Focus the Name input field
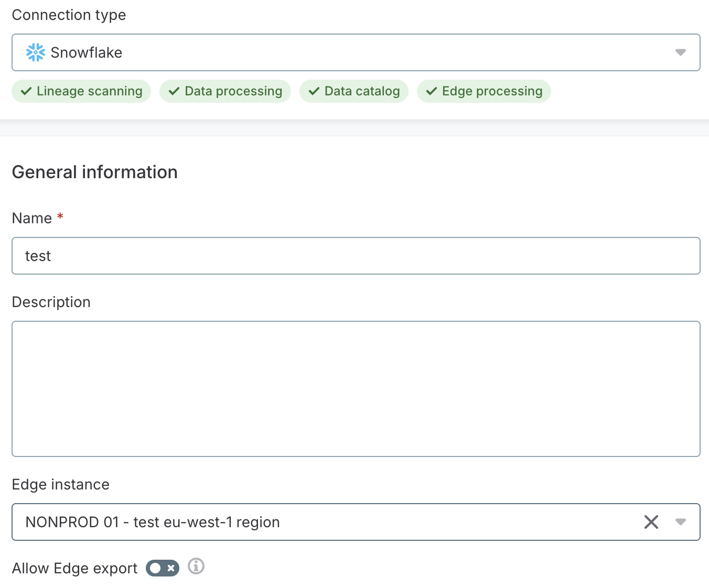The width and height of the screenshot is (709, 588). pyautogui.click(x=356, y=256)
